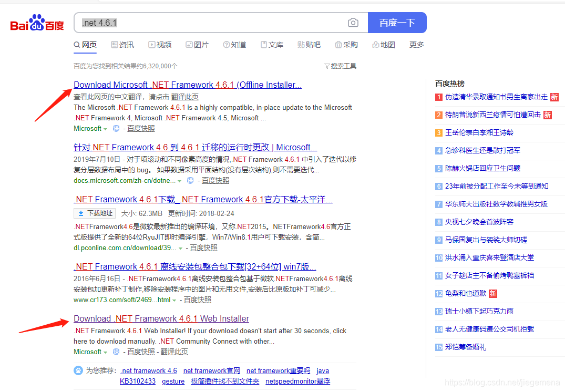Switch to the 地图 tab
This screenshot has height=392, width=565.
(384, 45)
